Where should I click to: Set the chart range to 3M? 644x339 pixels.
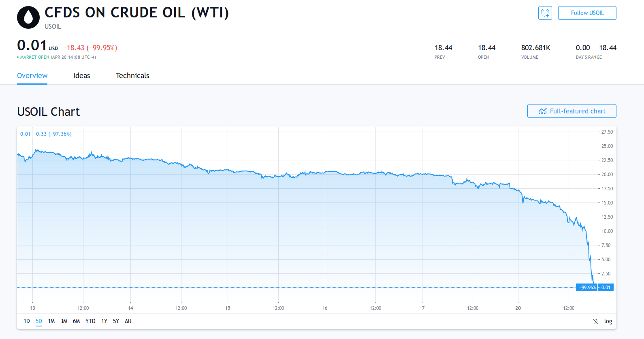(64, 321)
